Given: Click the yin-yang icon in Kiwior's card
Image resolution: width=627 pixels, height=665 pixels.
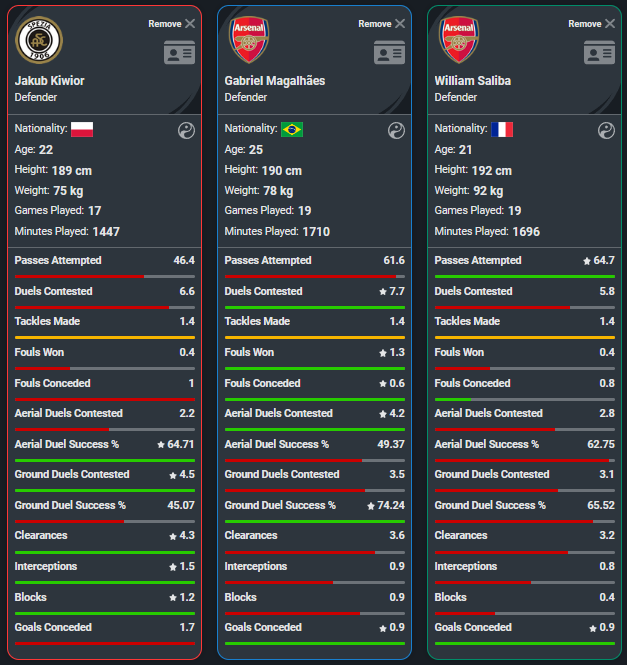Looking at the screenshot, I should pos(186,131).
